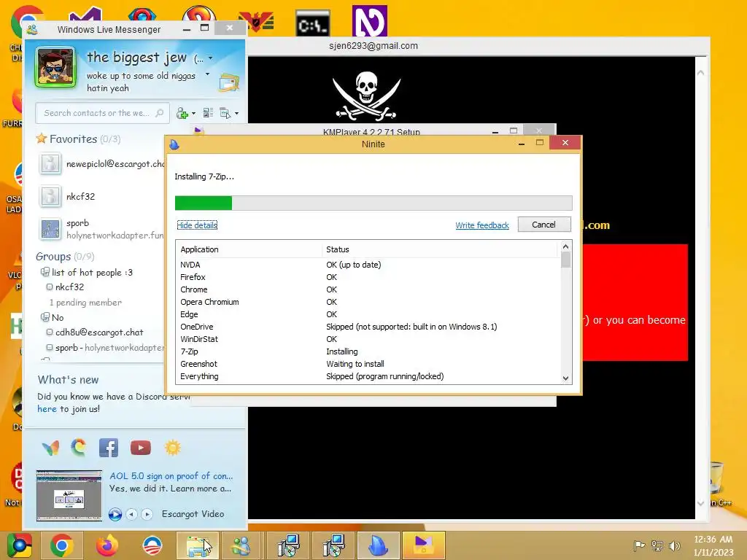Open File Explorer from the taskbar
Image resolution: width=747 pixels, height=560 pixels.
[198, 545]
